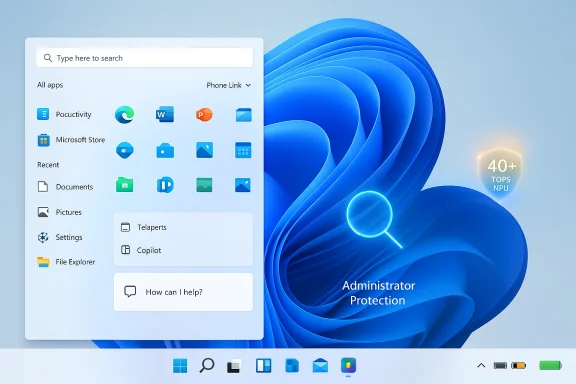Show hidden icons via tray chevron

[481, 365]
